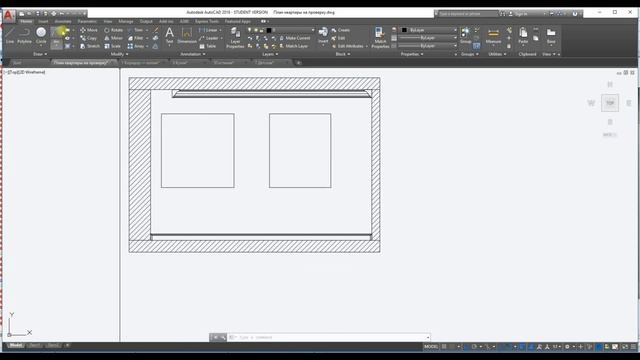Image resolution: width=640 pixels, height=360 pixels.
Task: Click the Array tool
Action: point(136,46)
